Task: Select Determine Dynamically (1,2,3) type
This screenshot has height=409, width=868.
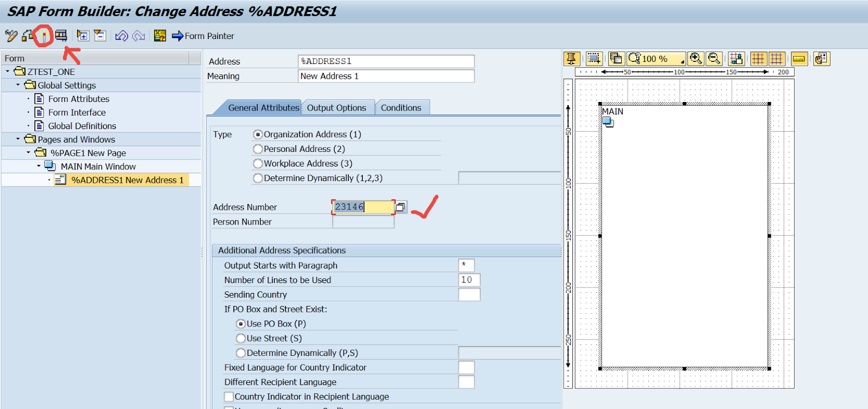Action: 258,178
